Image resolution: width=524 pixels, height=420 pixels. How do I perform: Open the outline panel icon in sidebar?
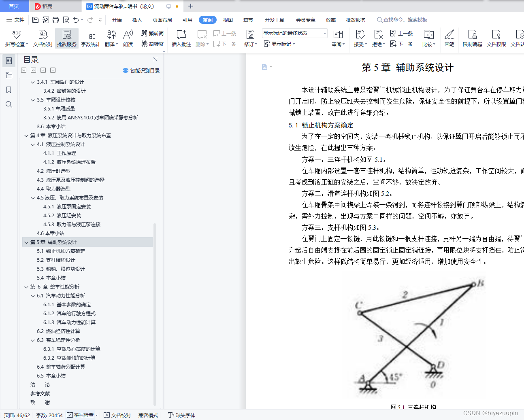pos(9,61)
